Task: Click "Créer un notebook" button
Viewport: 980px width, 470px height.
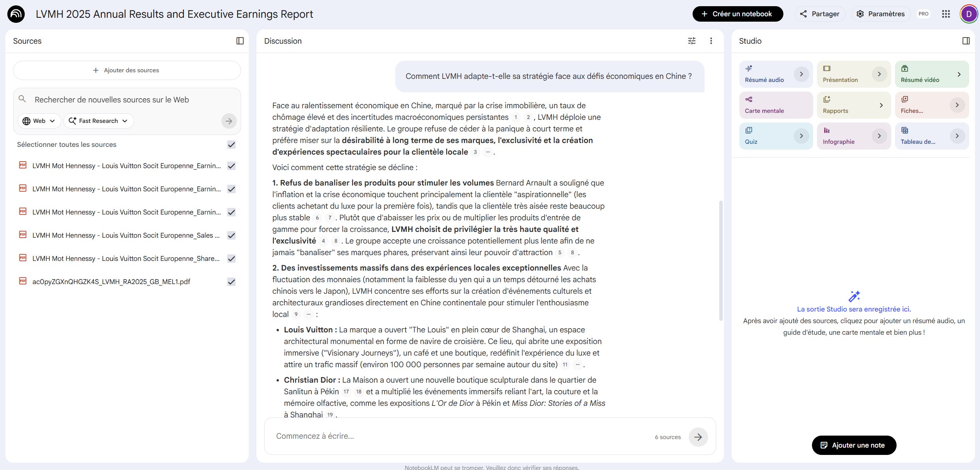Action: pos(737,14)
